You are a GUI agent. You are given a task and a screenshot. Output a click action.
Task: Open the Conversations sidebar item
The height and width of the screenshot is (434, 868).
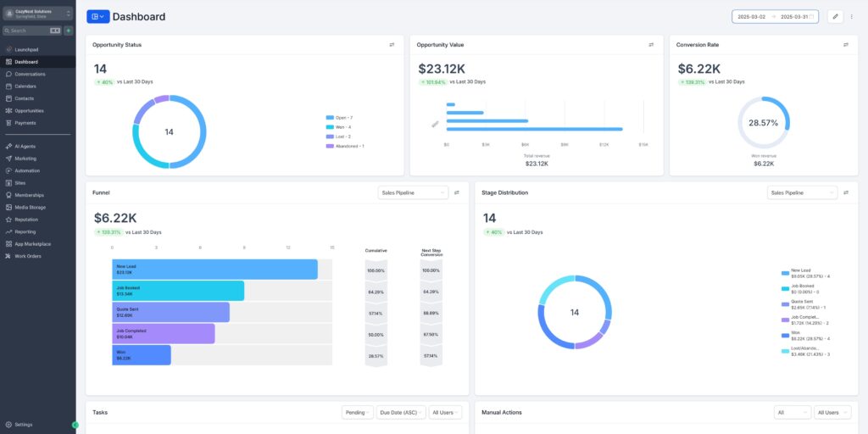tap(30, 74)
